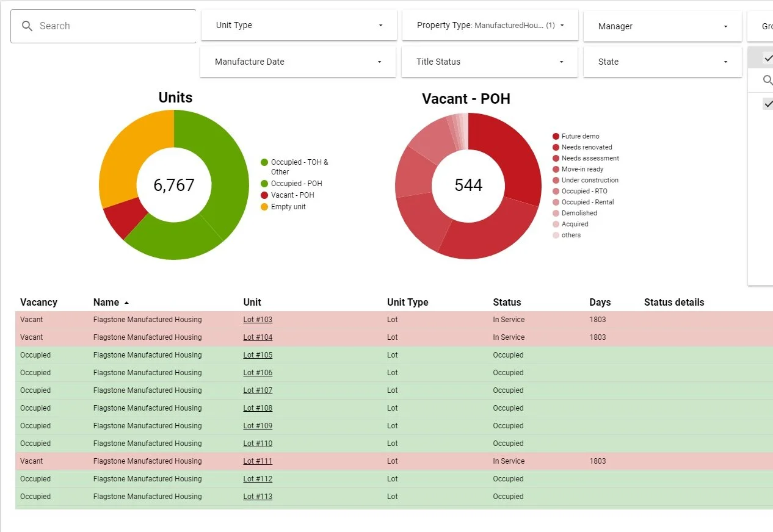Click the Demolished legend marker
This screenshot has height=532, width=773.
tap(556, 213)
